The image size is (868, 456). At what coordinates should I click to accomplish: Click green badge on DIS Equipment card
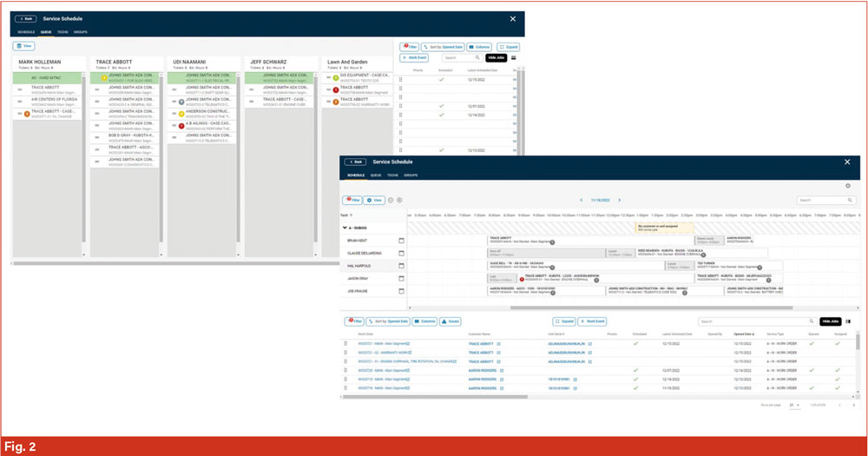click(x=335, y=77)
